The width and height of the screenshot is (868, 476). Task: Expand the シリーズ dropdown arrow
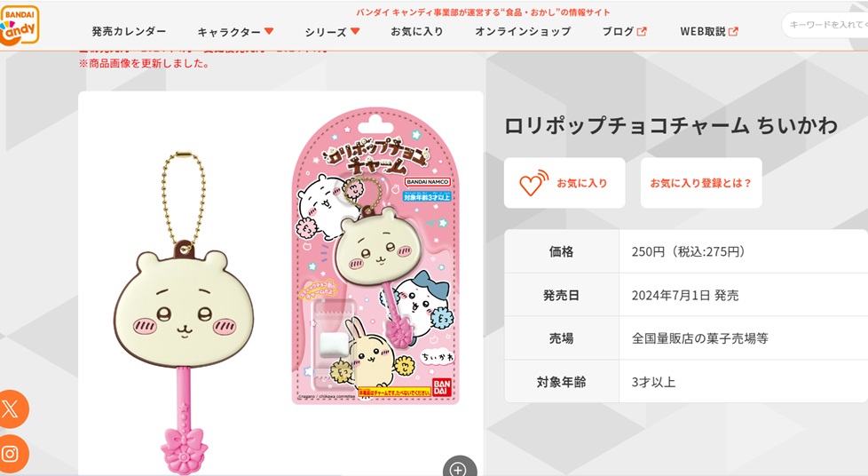pyautogui.click(x=355, y=31)
